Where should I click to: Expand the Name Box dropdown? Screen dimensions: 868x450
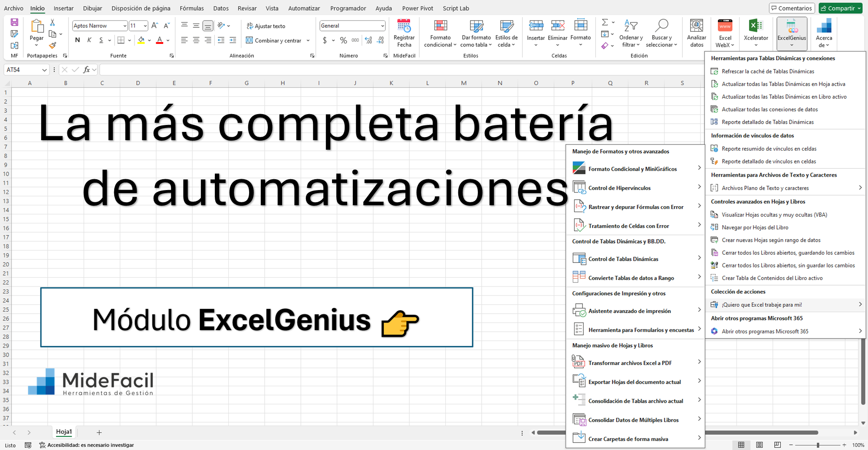pos(44,70)
